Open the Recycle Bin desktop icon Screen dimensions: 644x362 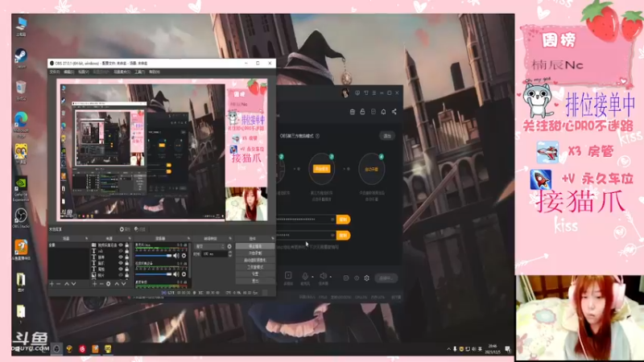21,90
